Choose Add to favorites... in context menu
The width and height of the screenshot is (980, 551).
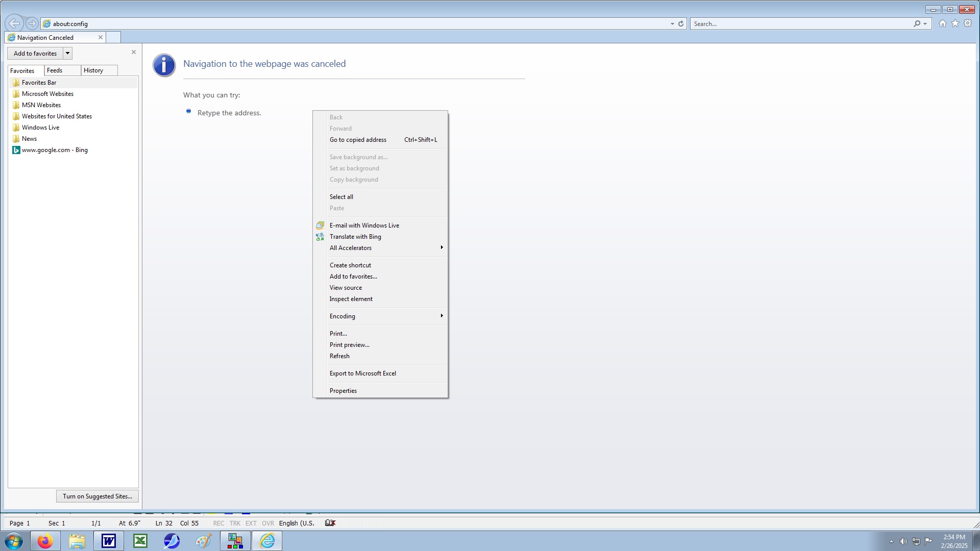[x=380, y=277]
